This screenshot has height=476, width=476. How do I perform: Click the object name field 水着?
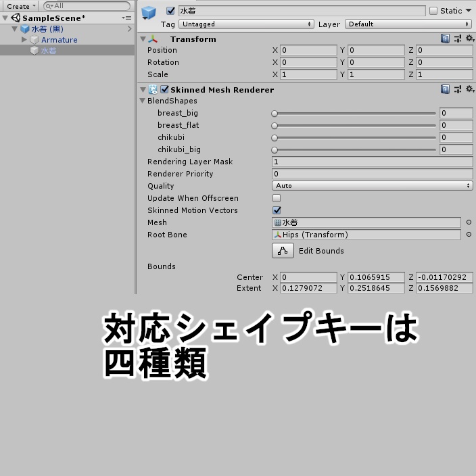[x=302, y=11]
